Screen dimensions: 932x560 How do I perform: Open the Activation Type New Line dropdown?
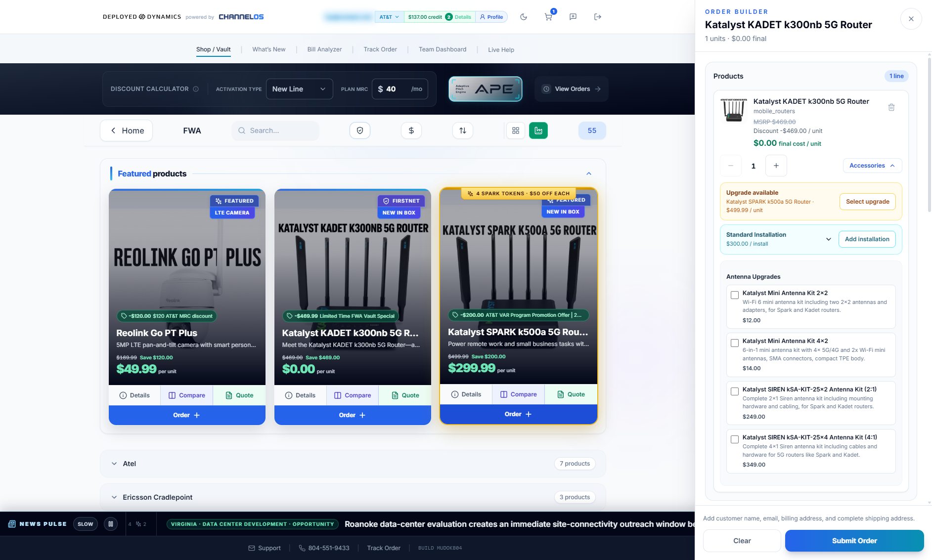300,89
